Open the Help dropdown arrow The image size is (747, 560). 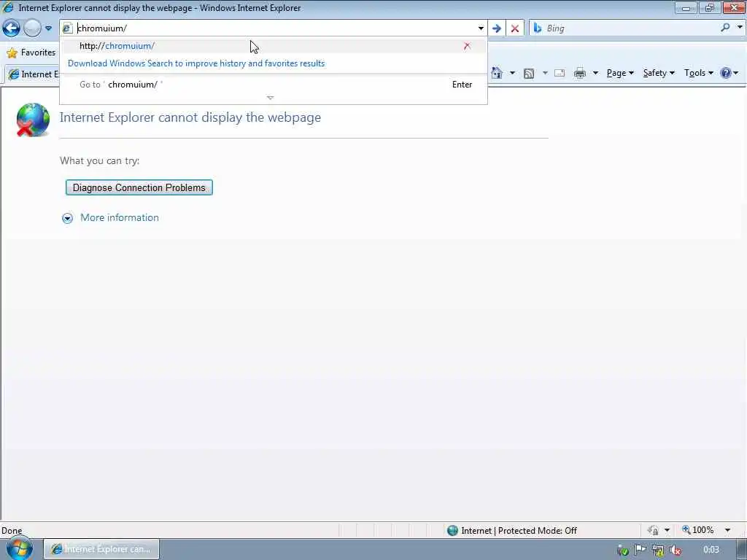[736, 73]
